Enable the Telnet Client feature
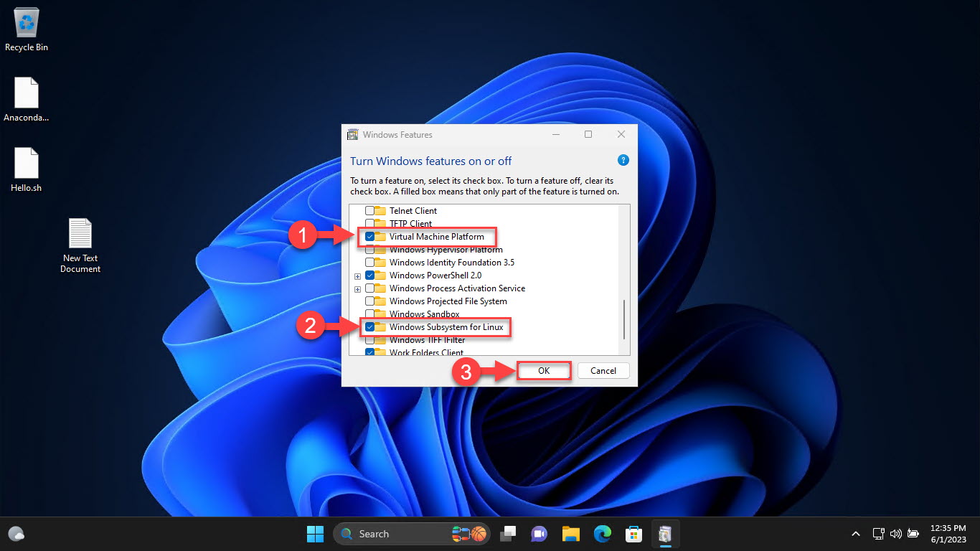The height and width of the screenshot is (551, 980). tap(369, 210)
